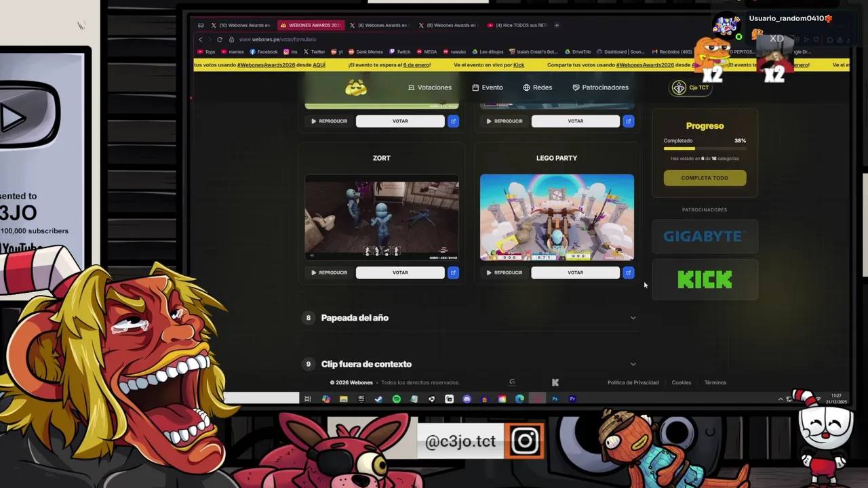Image resolution: width=868 pixels, height=488 pixels.
Task: Open the Términos footer link
Action: 715,382
